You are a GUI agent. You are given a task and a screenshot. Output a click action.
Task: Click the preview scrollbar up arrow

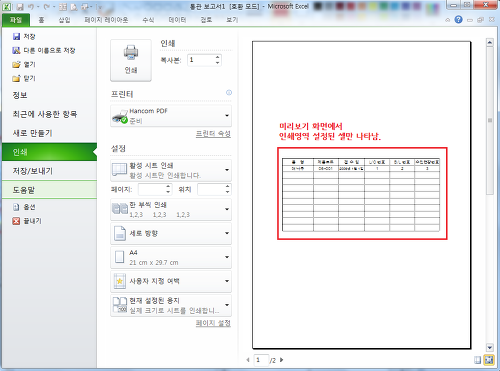point(490,43)
